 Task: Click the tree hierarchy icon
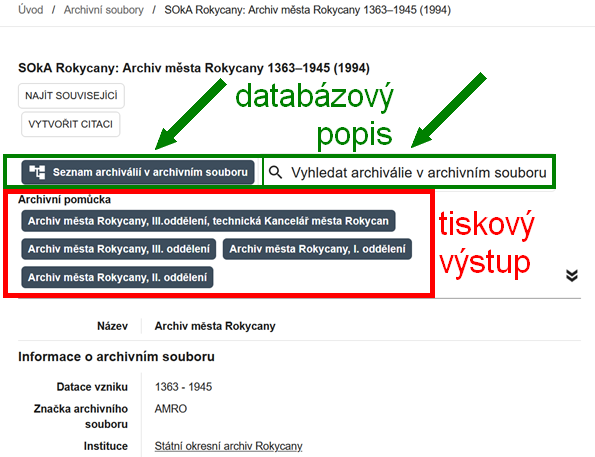(37, 172)
